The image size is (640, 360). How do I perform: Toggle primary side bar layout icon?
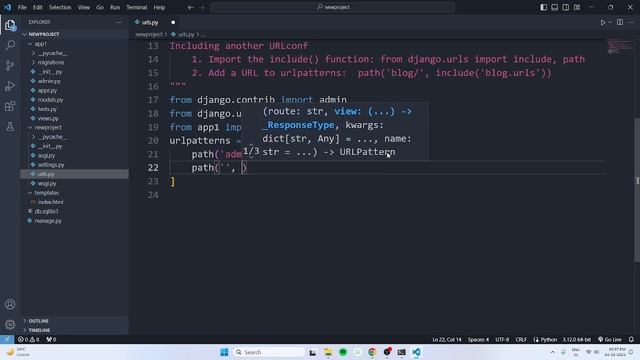[x=543, y=7]
